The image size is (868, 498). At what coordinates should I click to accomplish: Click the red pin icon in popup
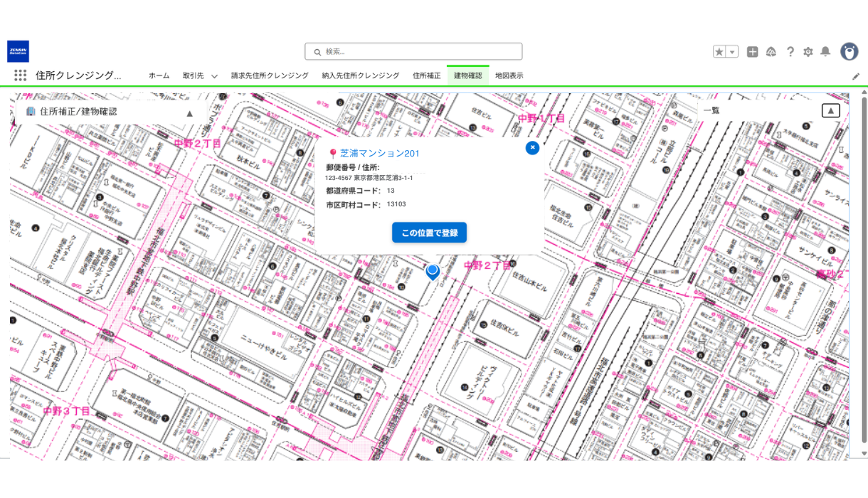coord(333,154)
